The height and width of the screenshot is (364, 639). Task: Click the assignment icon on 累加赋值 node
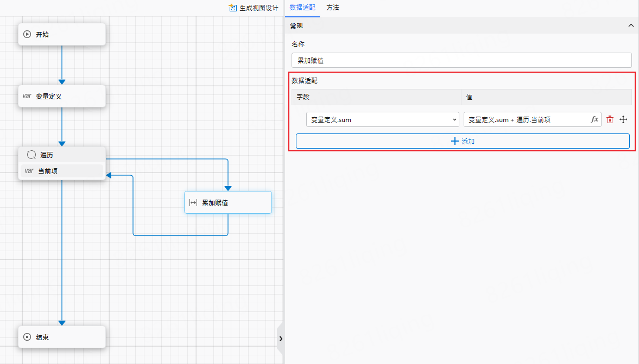(x=193, y=202)
